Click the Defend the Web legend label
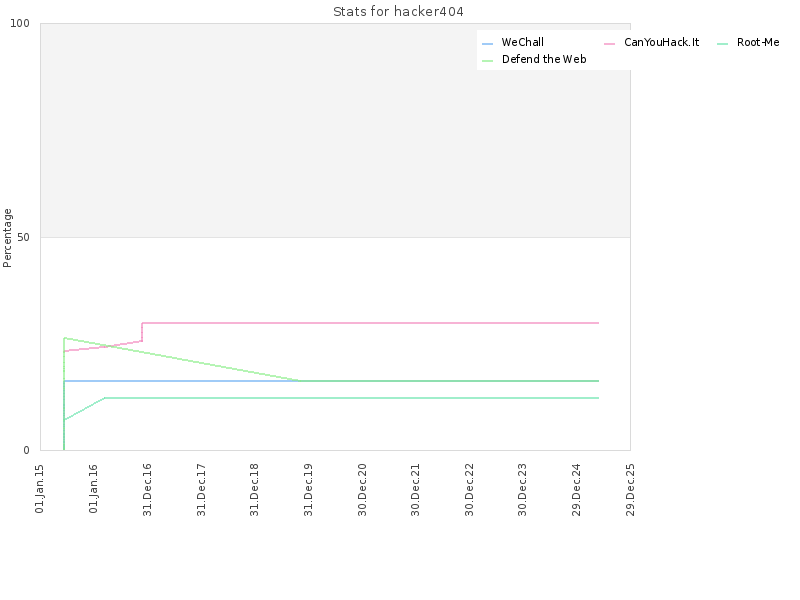 pyautogui.click(x=544, y=59)
